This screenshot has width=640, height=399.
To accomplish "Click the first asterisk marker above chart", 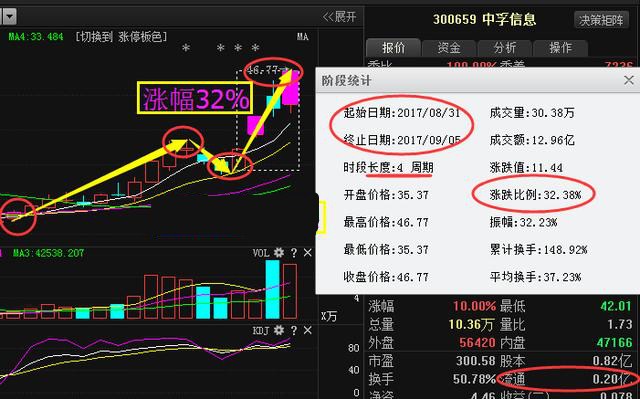I will pyautogui.click(x=186, y=48).
